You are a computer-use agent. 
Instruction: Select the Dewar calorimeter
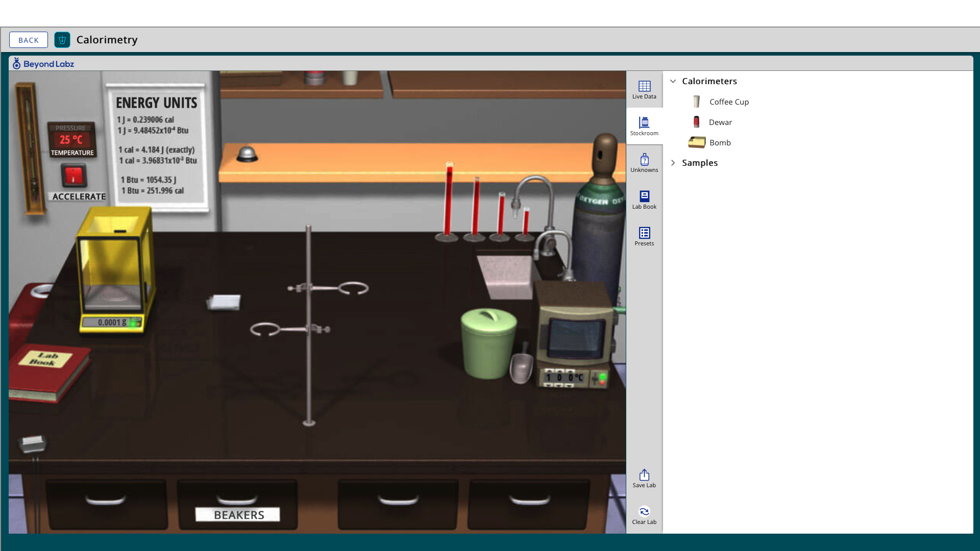(x=720, y=122)
